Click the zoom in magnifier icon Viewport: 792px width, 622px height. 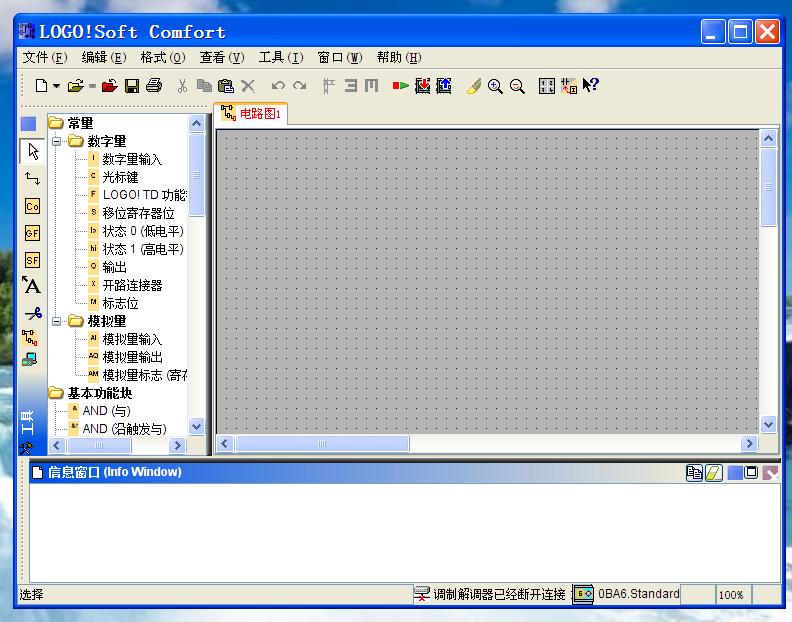[x=495, y=87]
